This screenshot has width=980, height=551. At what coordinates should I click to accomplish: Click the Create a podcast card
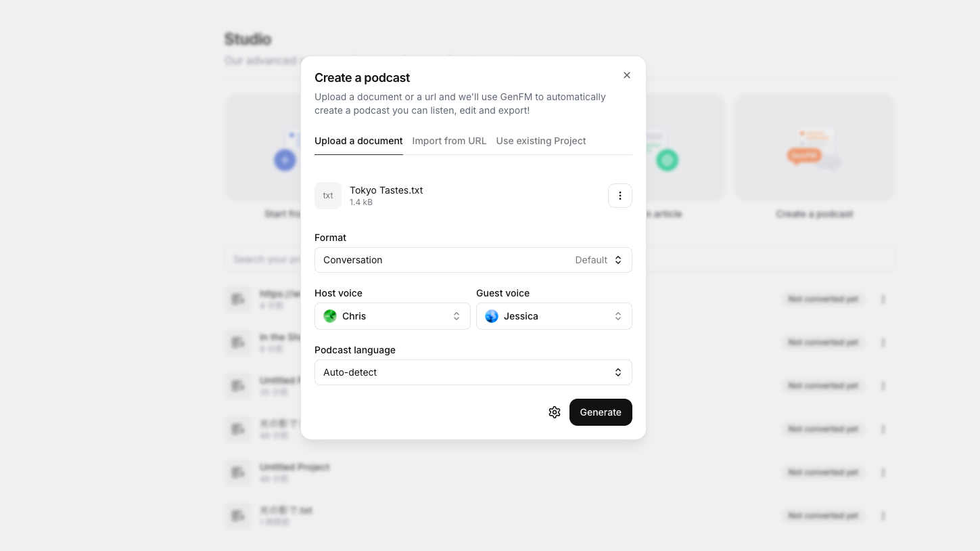(814, 156)
